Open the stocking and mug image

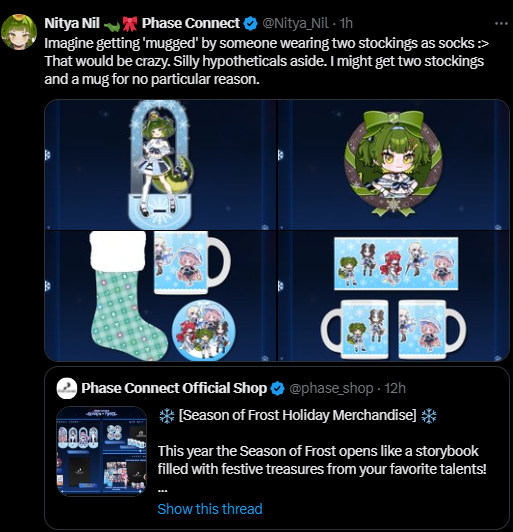[160, 296]
